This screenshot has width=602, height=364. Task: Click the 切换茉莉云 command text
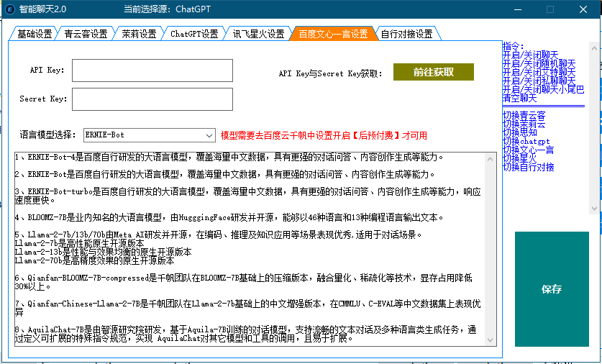point(524,124)
